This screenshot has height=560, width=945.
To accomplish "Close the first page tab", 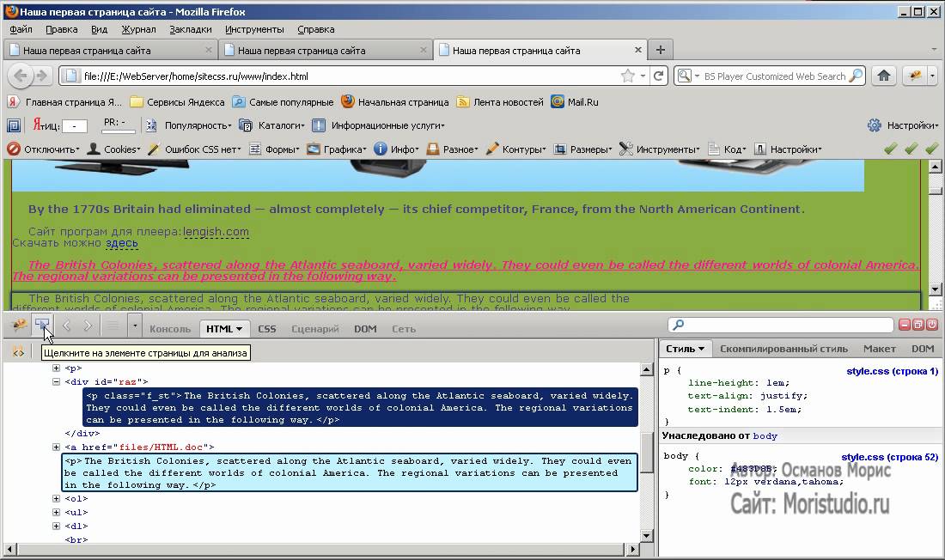I will pos(209,50).
